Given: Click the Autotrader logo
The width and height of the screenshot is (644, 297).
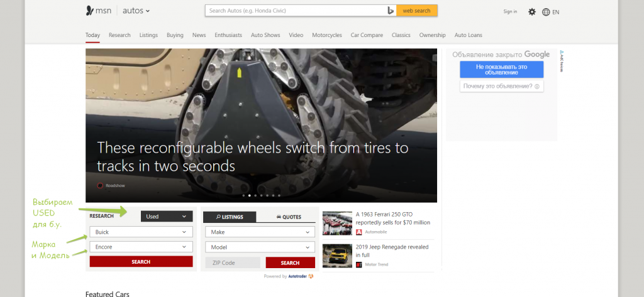Looking at the screenshot, I should (x=301, y=276).
